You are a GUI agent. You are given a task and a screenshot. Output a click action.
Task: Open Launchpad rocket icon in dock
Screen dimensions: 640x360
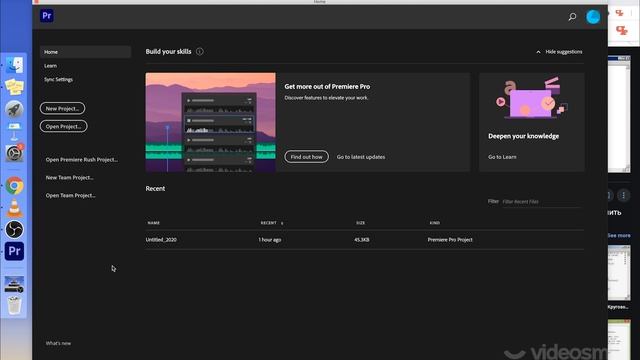[x=14, y=109]
